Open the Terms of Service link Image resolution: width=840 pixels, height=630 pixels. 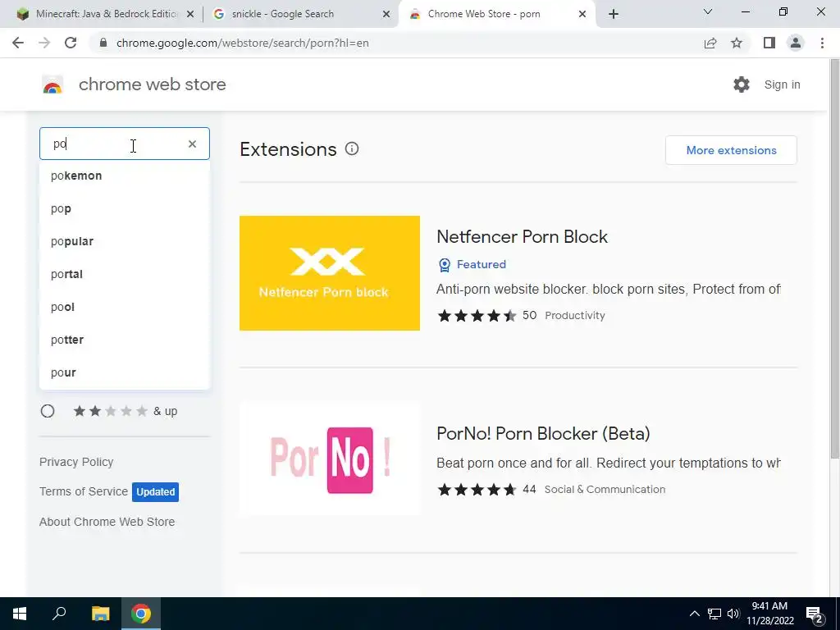pyautogui.click(x=84, y=491)
